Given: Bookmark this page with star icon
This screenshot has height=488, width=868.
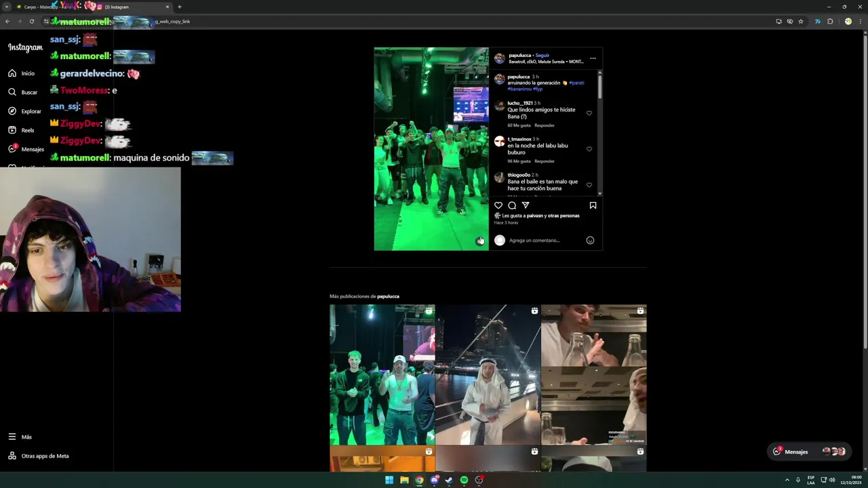Looking at the screenshot, I should click(801, 21).
